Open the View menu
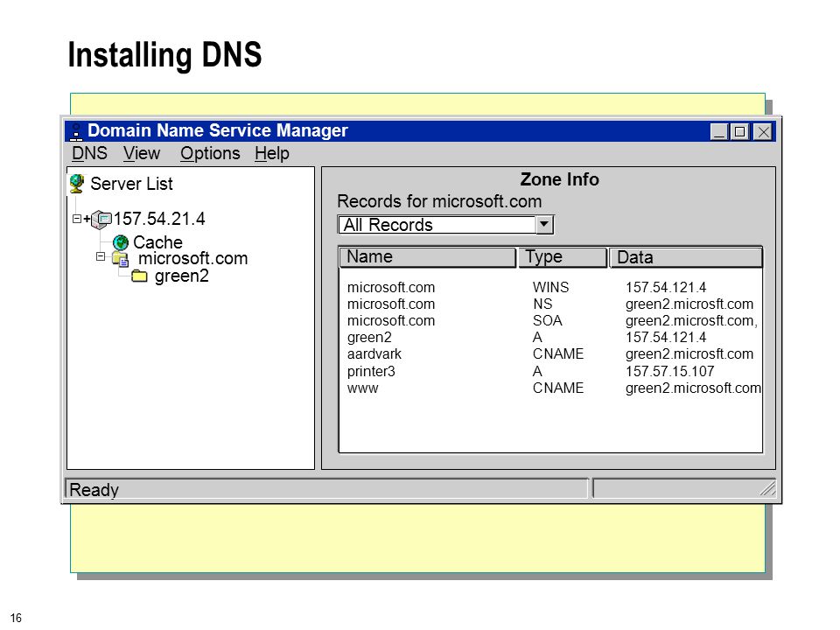This screenshot has width=840, height=630. click(142, 154)
